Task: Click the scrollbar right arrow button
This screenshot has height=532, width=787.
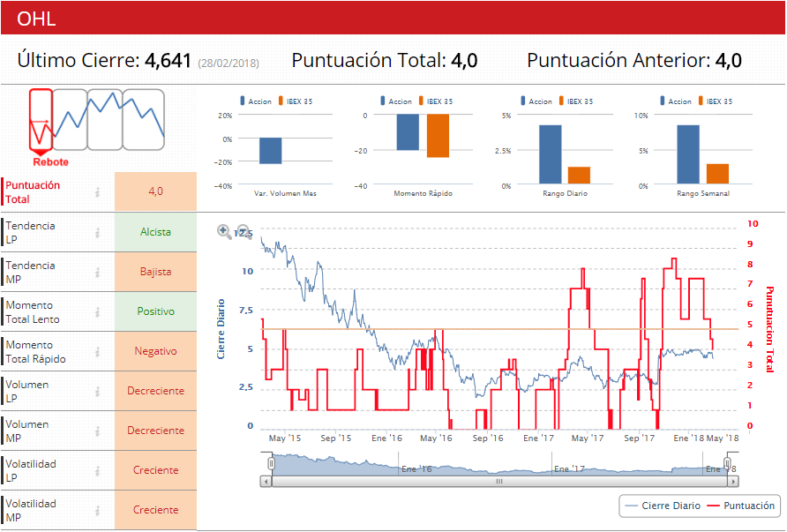Action: (733, 482)
